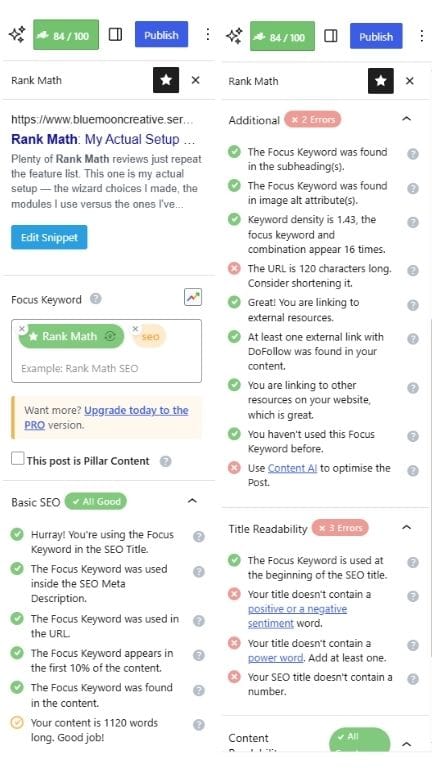Collapse the Additional section
Image resolution: width=432 pixels, height=768 pixels.
pos(407,119)
